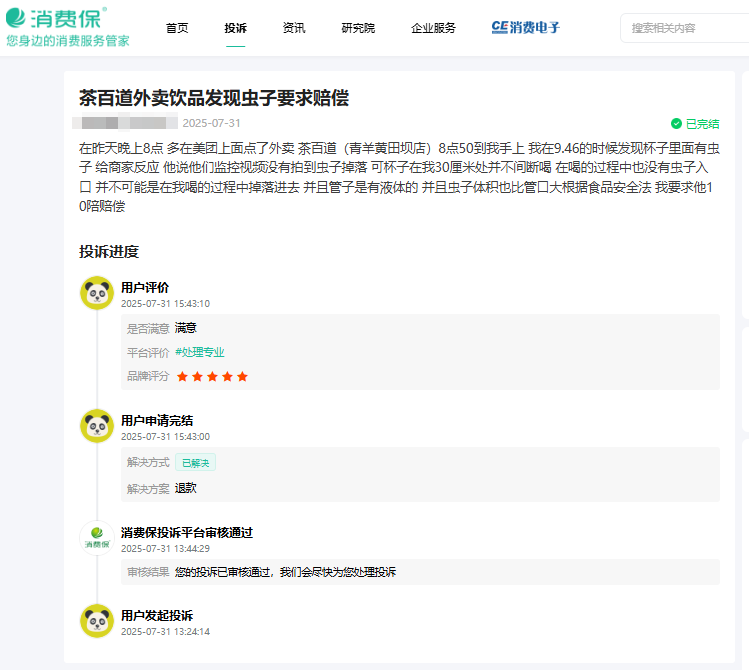Click the slogan 您身边的消费服务管家
749x670 pixels.
point(68,41)
